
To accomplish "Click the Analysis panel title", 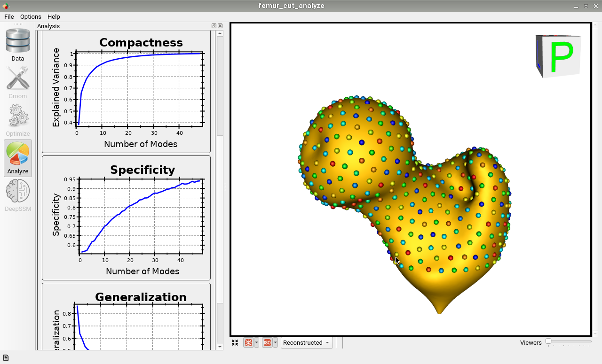I will point(48,26).
